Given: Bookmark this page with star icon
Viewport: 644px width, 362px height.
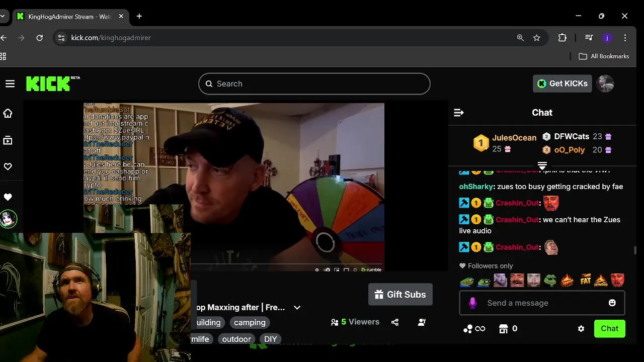Looking at the screenshot, I should click(x=537, y=38).
